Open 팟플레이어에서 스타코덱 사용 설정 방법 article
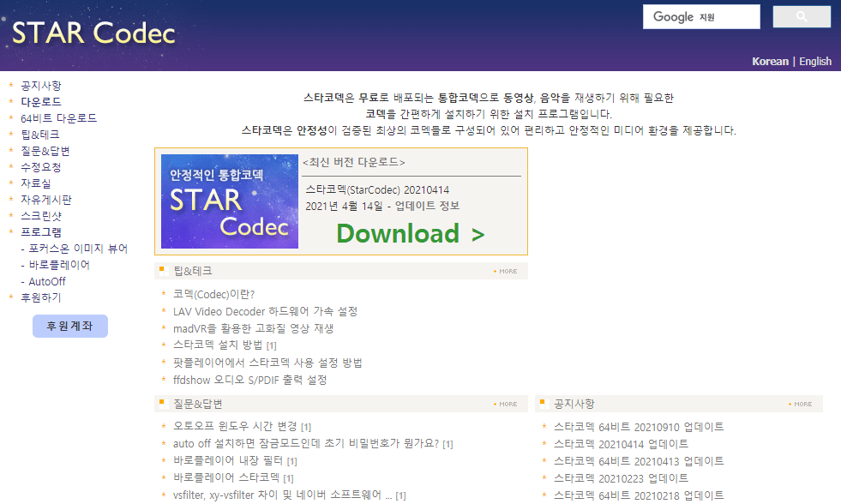The image size is (841, 504). [267, 363]
